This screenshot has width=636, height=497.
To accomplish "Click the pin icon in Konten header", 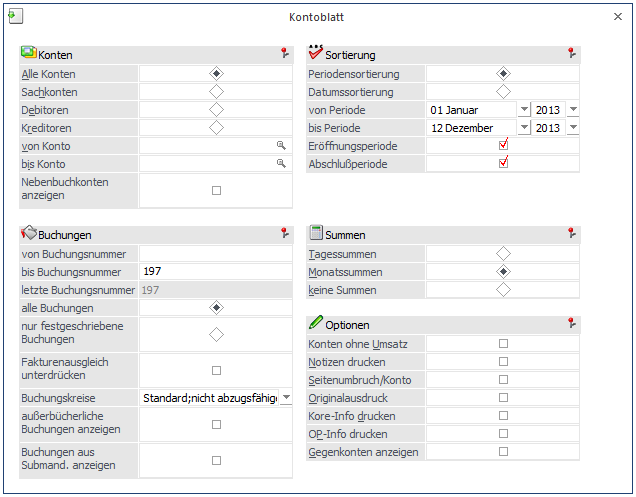I will pyautogui.click(x=284, y=55).
